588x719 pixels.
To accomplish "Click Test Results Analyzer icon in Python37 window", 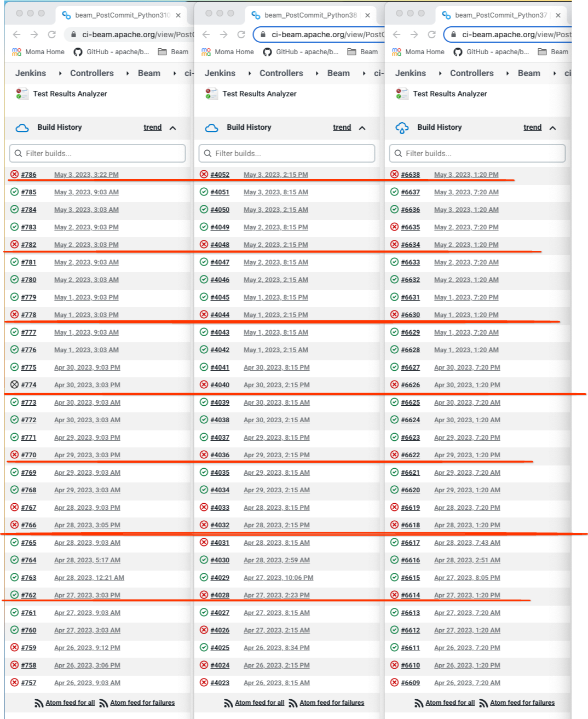I will click(402, 94).
